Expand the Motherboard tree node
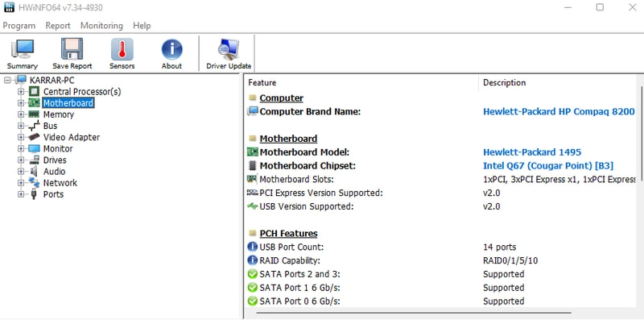This screenshot has height=320, width=644. 21,103
